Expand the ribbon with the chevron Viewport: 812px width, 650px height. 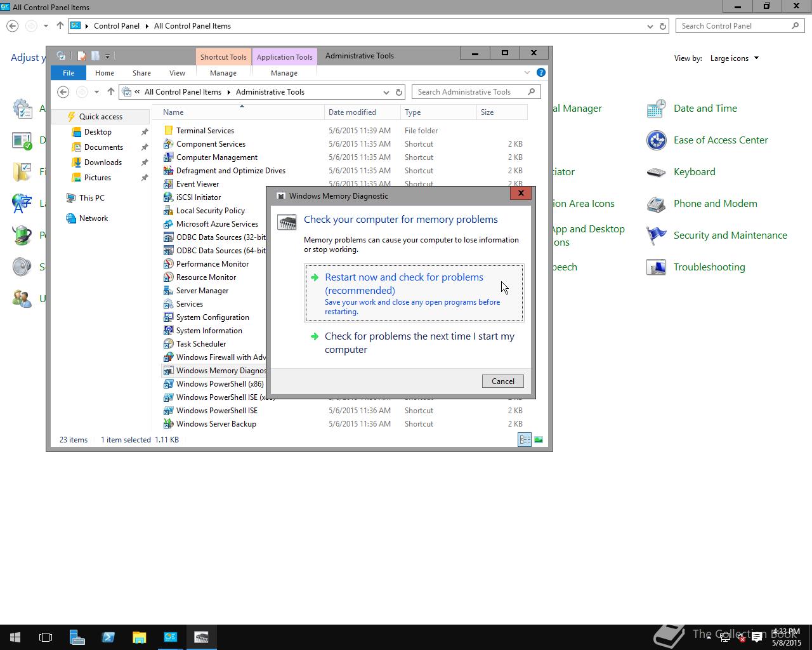coord(527,72)
